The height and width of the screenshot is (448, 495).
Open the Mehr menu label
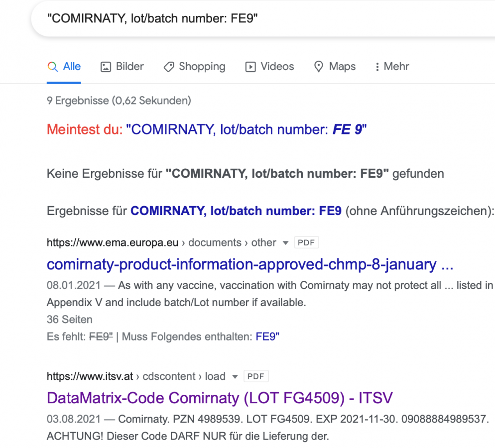(x=396, y=67)
